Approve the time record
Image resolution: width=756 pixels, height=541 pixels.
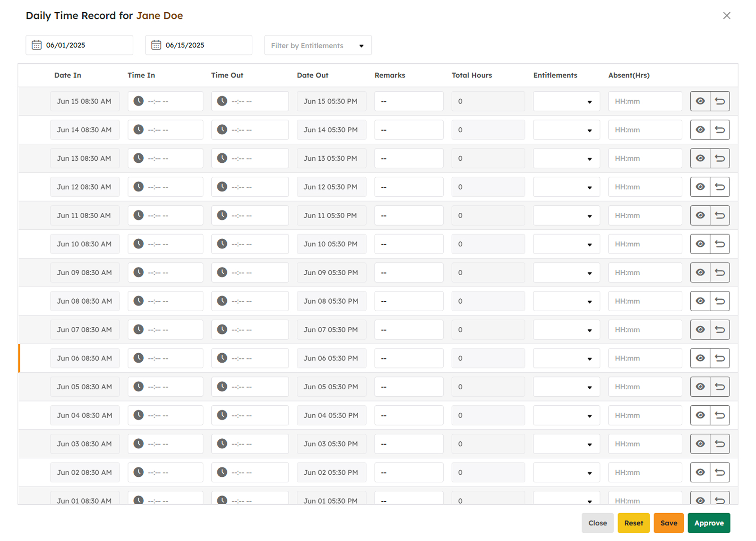point(709,523)
